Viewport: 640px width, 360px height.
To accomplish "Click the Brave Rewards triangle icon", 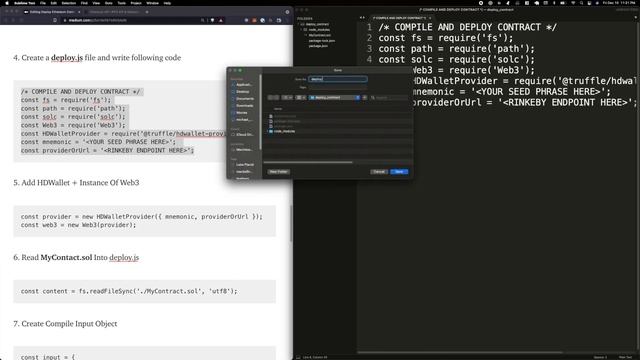I will [221, 20].
